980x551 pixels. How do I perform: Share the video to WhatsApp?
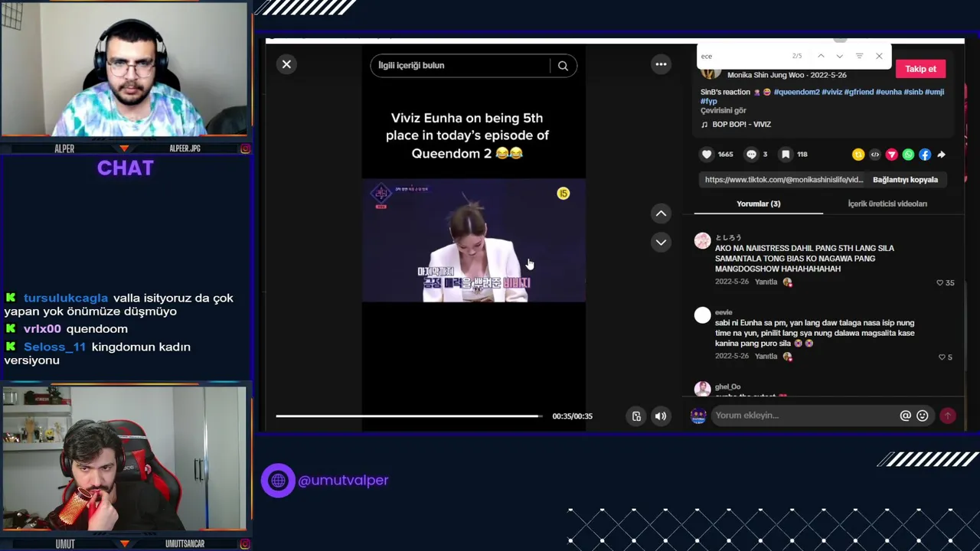coord(908,155)
